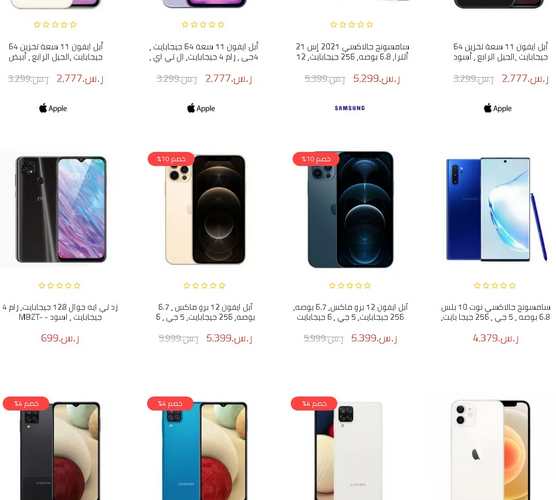The width and height of the screenshot is (556, 500).
Task: Click the 10% discount badge on the blue iPhone
Action: [316, 159]
